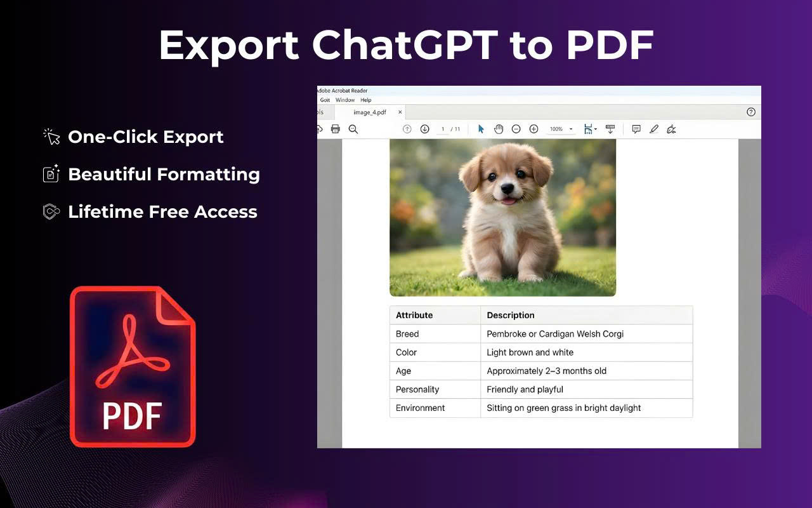Select the Print icon in the toolbar
This screenshot has width=812, height=508.
click(x=335, y=129)
